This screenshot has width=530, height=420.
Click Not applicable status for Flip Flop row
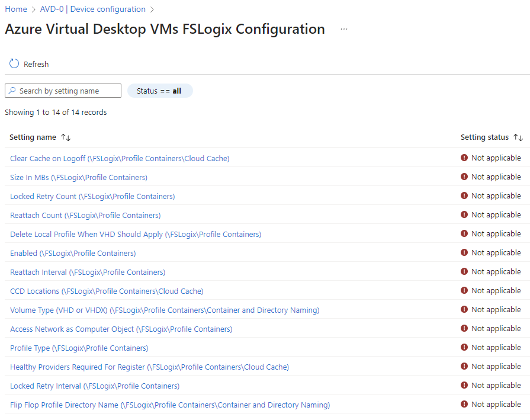pyautogui.click(x=496, y=404)
